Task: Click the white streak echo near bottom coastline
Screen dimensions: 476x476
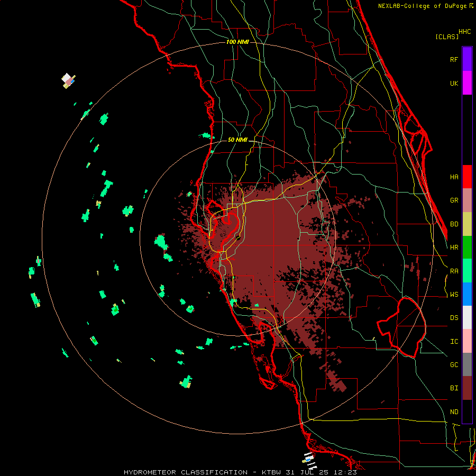Action: tap(310, 460)
